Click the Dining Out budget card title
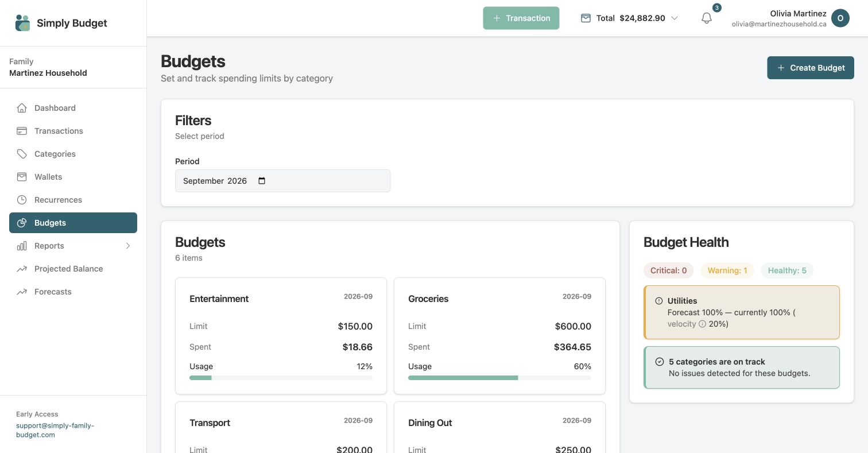Screen dimensions: 868x453 pyautogui.click(x=430, y=423)
